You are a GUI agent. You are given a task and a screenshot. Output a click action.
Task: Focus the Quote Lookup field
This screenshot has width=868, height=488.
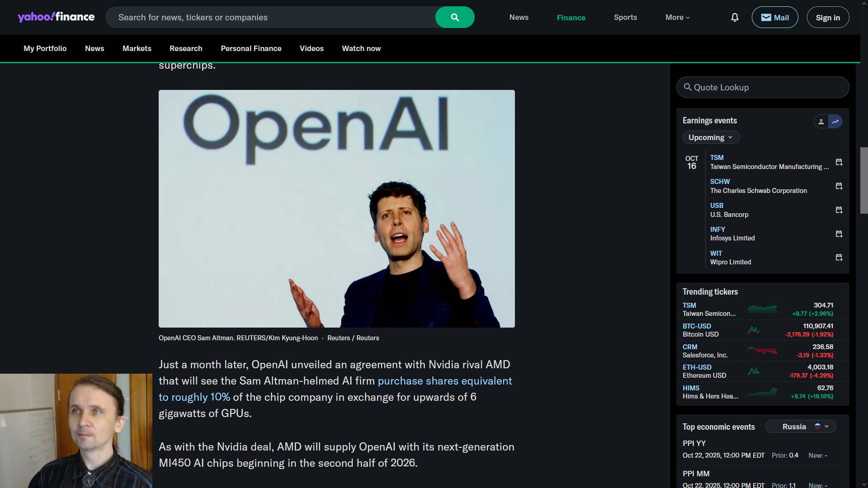click(763, 87)
